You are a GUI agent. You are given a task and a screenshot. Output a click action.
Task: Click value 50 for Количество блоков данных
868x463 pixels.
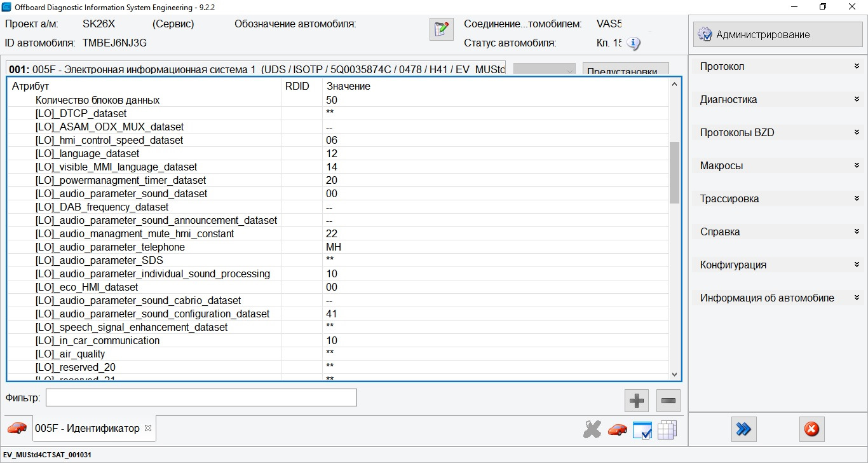point(332,100)
